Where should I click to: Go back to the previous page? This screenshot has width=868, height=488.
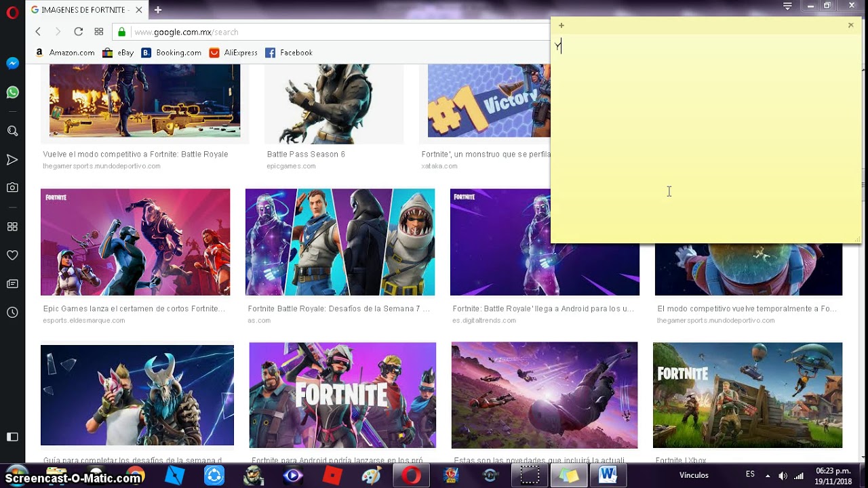pos(38,32)
